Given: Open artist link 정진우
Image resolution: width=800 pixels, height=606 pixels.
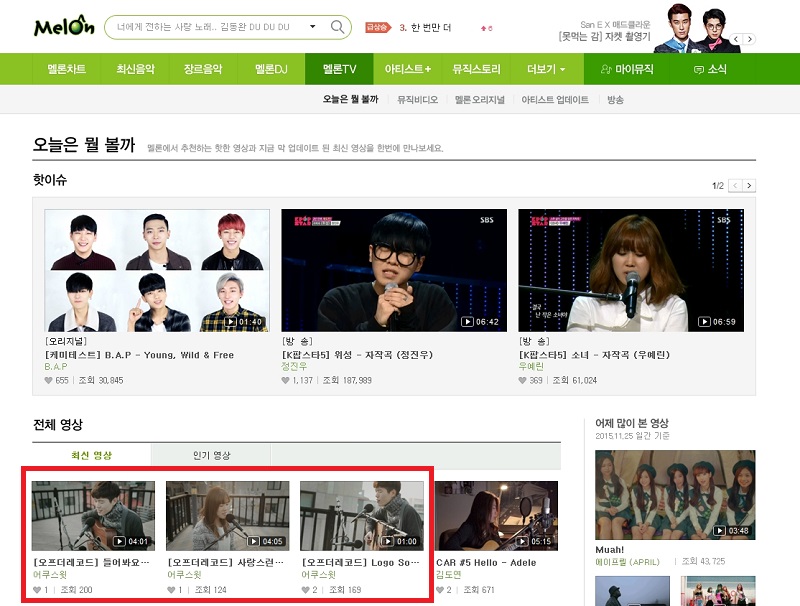Looking at the screenshot, I should (x=294, y=366).
